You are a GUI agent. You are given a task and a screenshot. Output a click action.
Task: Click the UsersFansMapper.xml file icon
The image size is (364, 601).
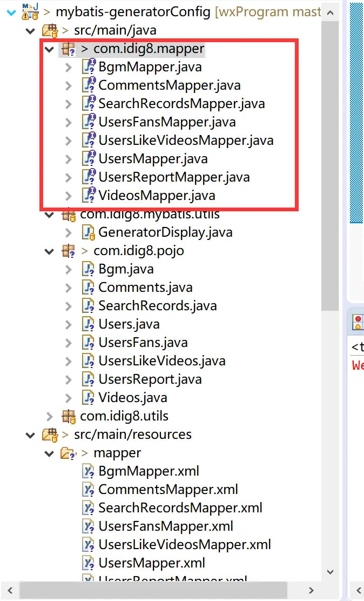click(x=89, y=526)
